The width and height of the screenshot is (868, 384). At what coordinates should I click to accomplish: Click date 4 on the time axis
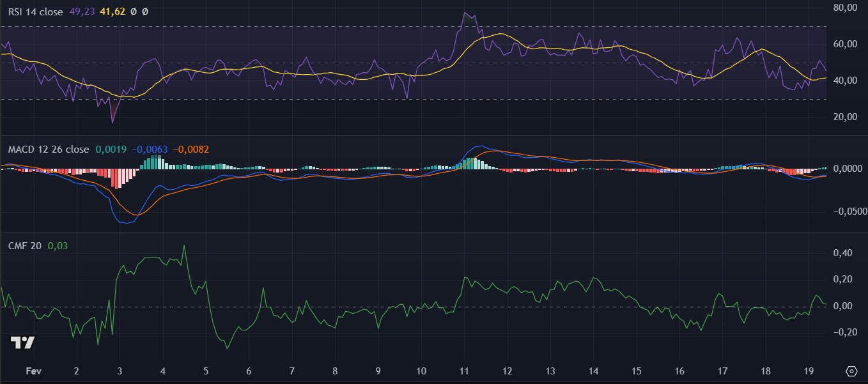tap(163, 371)
